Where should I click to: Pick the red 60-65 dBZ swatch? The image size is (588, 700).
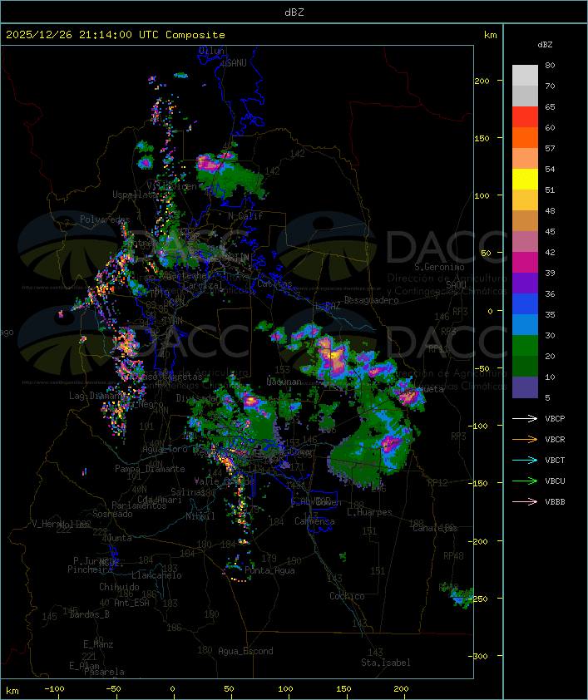(525, 117)
